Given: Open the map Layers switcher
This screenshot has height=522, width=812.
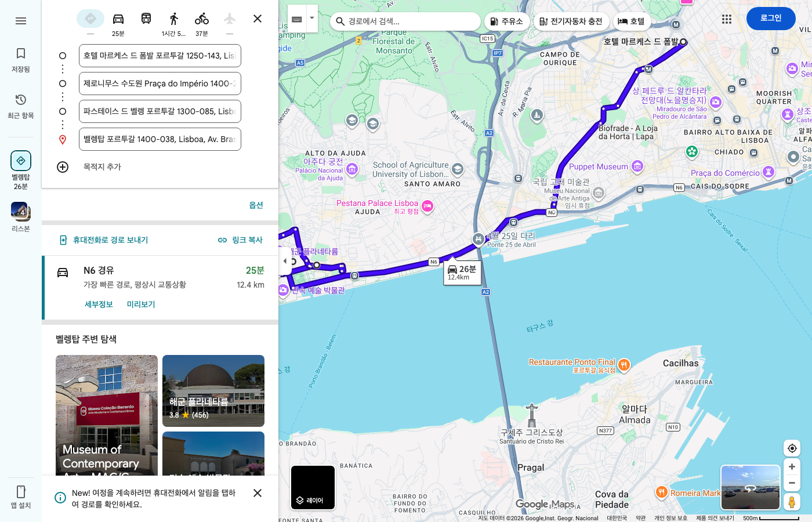Looking at the screenshot, I should [x=313, y=487].
